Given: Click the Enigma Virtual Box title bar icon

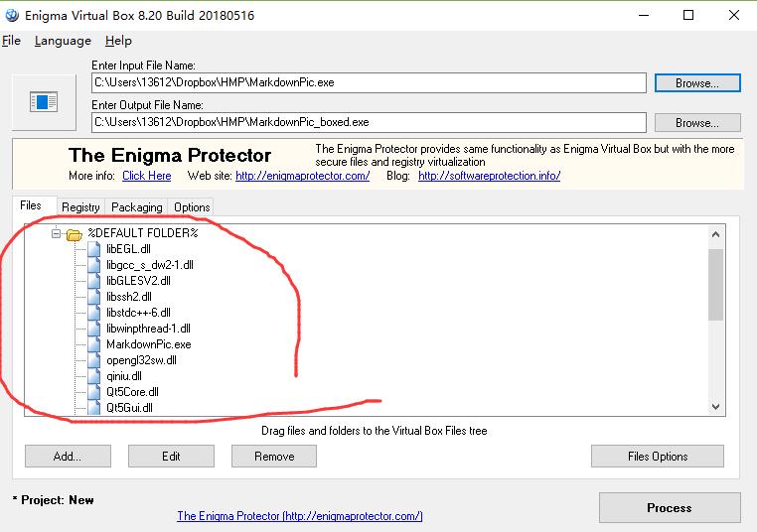Looking at the screenshot, I should click(x=12, y=15).
